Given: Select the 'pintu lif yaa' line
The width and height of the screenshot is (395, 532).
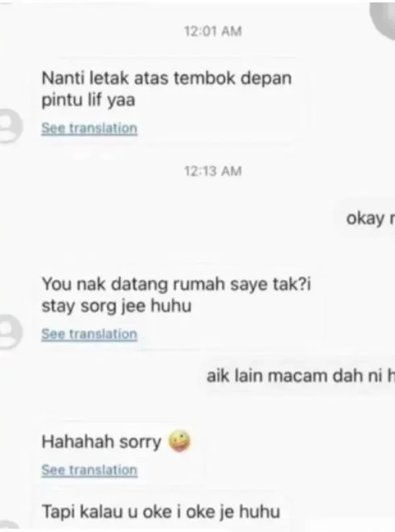Looking at the screenshot, I should pyautogui.click(x=88, y=101).
